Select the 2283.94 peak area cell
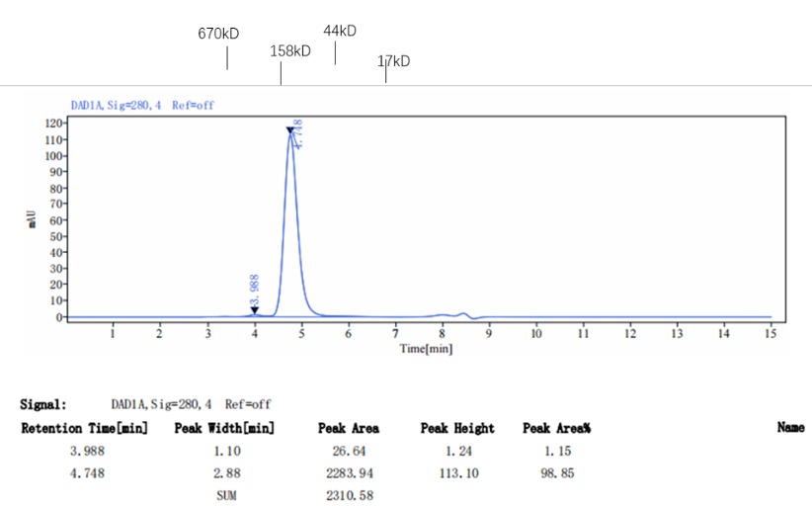The width and height of the screenshot is (812, 506). point(351,473)
